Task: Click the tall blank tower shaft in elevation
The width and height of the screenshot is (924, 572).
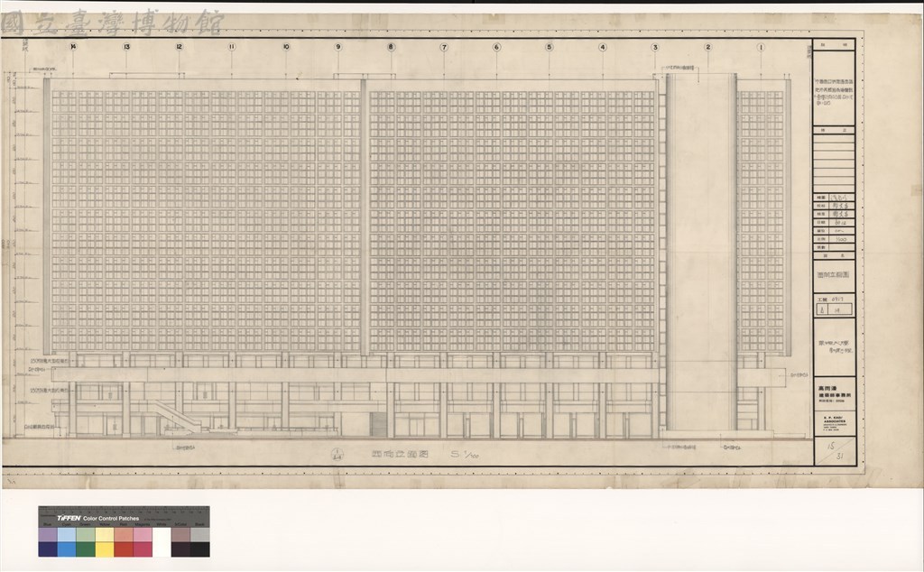Action: [701, 252]
